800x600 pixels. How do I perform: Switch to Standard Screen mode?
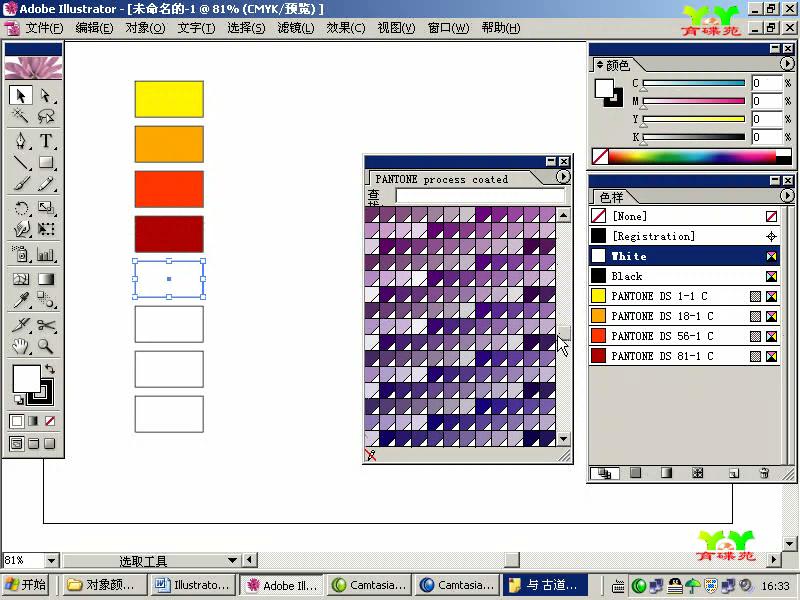pyautogui.click(x=17, y=443)
